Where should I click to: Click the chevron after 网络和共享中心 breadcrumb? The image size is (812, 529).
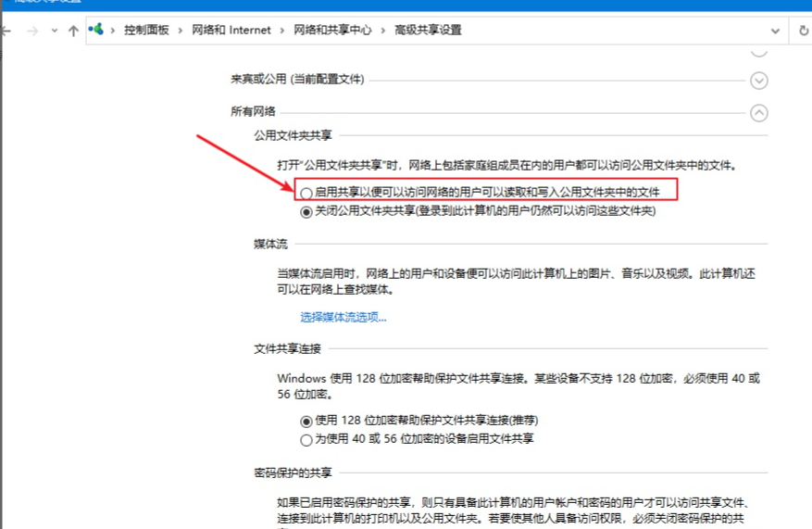(383, 31)
